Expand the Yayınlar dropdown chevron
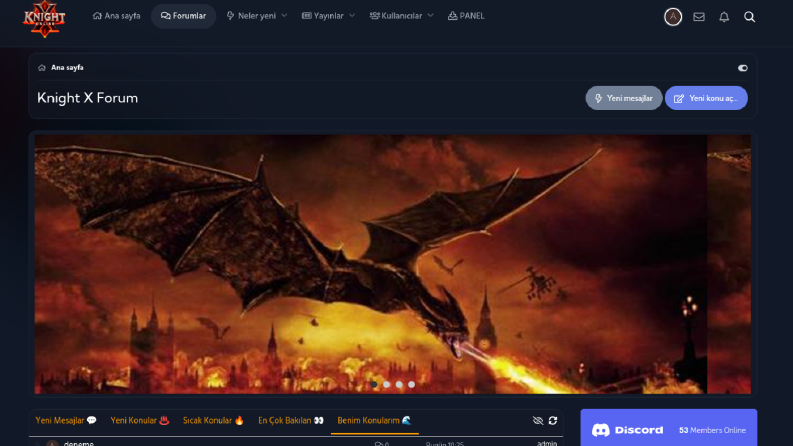Image resolution: width=793 pixels, height=446 pixels. click(x=352, y=16)
